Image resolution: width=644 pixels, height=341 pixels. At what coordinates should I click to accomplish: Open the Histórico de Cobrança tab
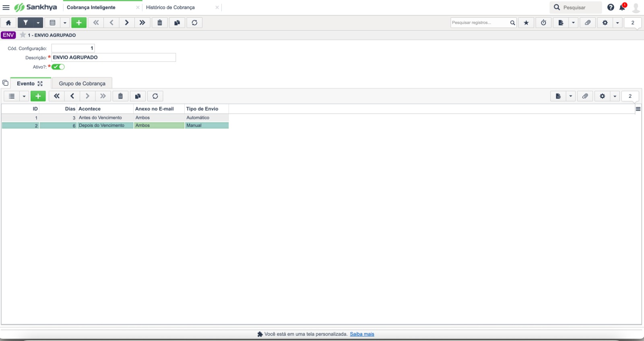coord(170,7)
